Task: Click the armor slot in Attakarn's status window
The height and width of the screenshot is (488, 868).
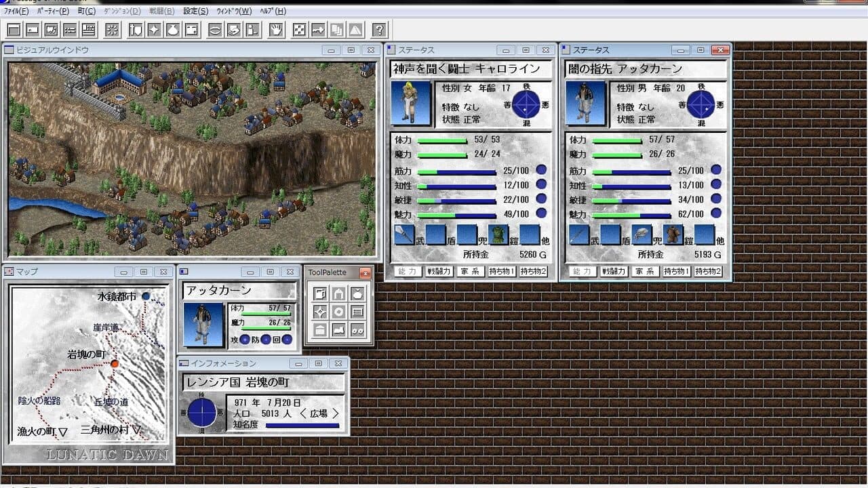Action: click(673, 235)
